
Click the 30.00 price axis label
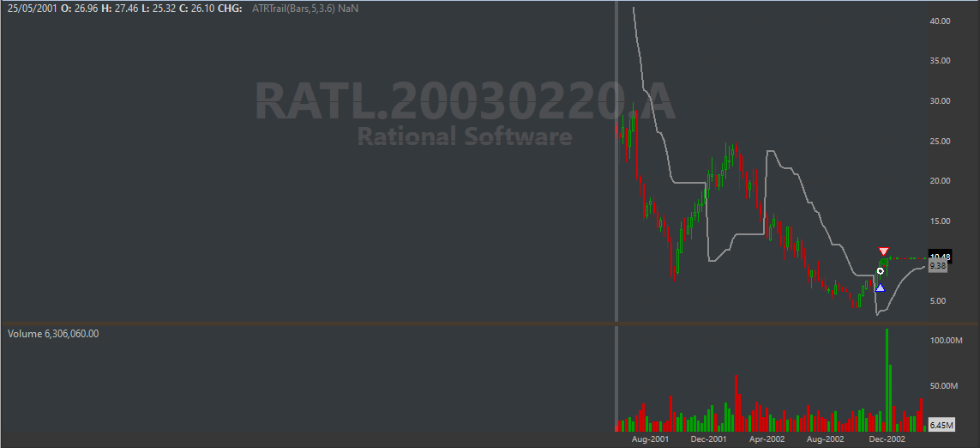pos(940,101)
